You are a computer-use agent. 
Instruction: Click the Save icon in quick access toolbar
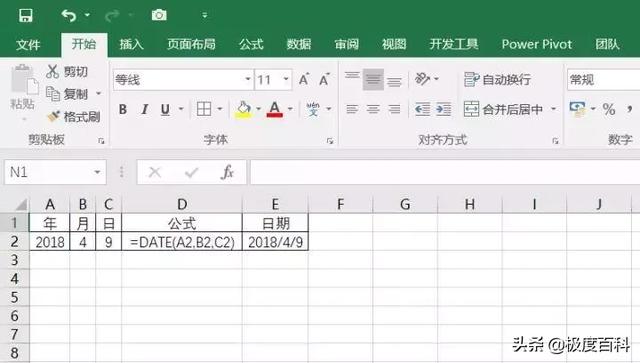(25, 16)
